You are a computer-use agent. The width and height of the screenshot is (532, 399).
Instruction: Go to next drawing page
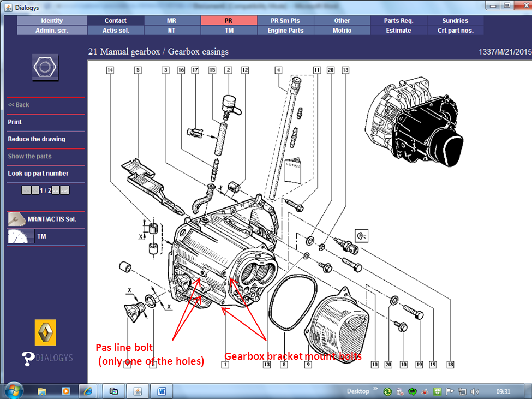(56, 190)
